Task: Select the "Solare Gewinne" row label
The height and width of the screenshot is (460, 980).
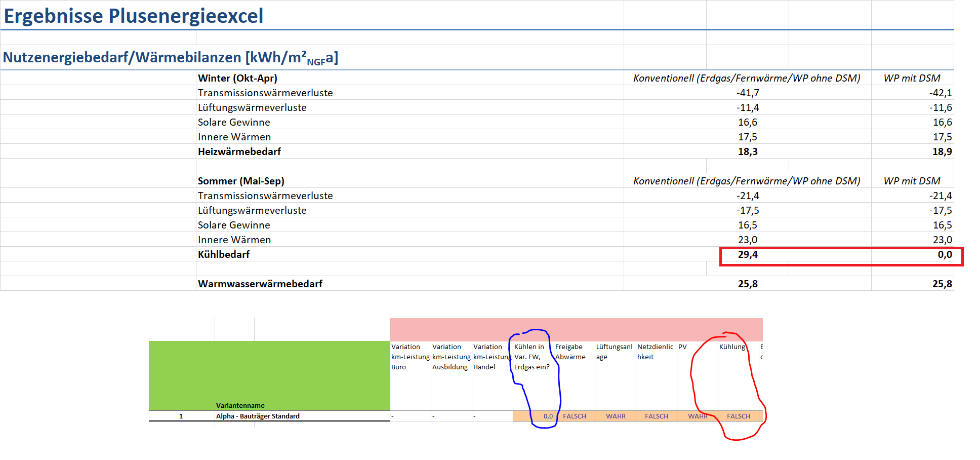Action: 234,224
